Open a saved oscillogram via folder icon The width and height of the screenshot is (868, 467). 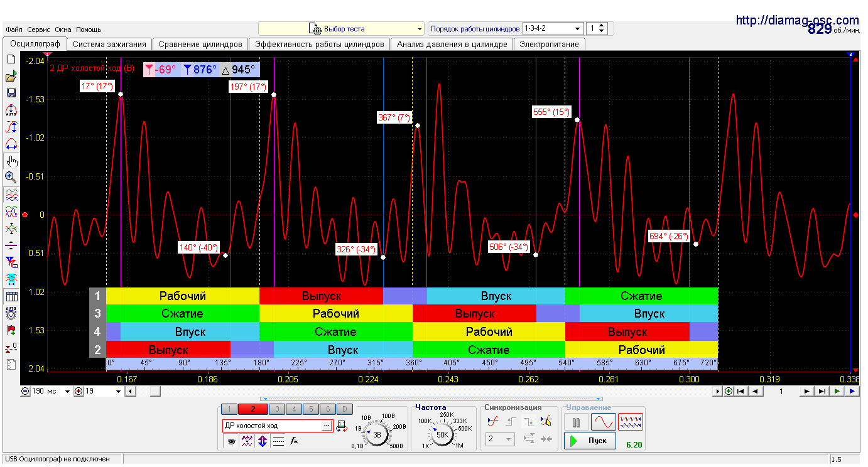coord(11,77)
